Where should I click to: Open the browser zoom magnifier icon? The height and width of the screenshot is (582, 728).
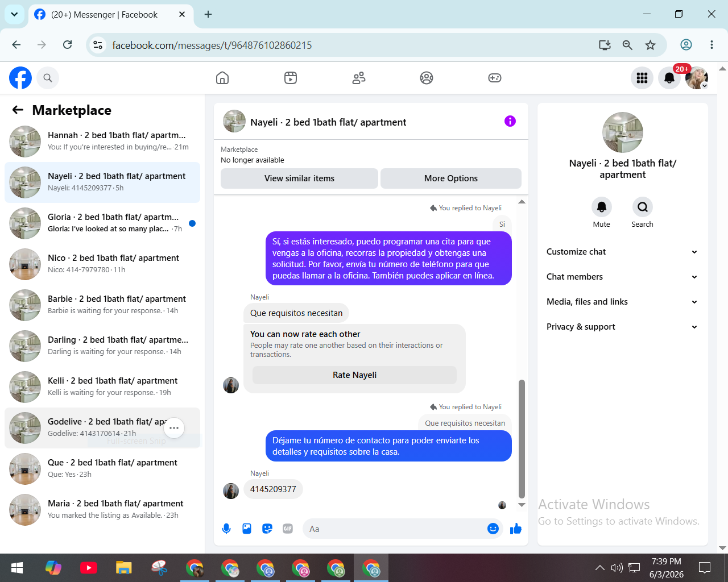pyautogui.click(x=627, y=45)
